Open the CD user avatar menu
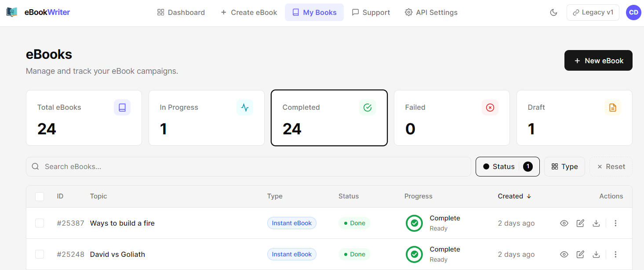 click(x=633, y=12)
